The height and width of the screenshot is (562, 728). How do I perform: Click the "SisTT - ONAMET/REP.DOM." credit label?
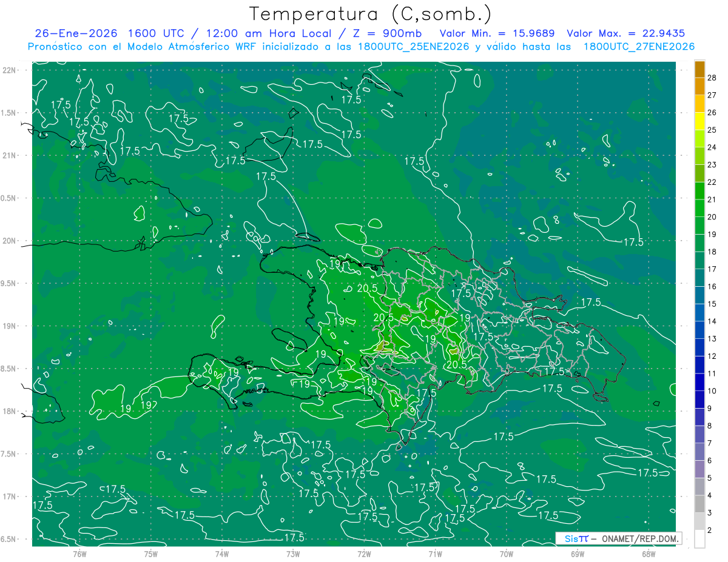pos(618,538)
